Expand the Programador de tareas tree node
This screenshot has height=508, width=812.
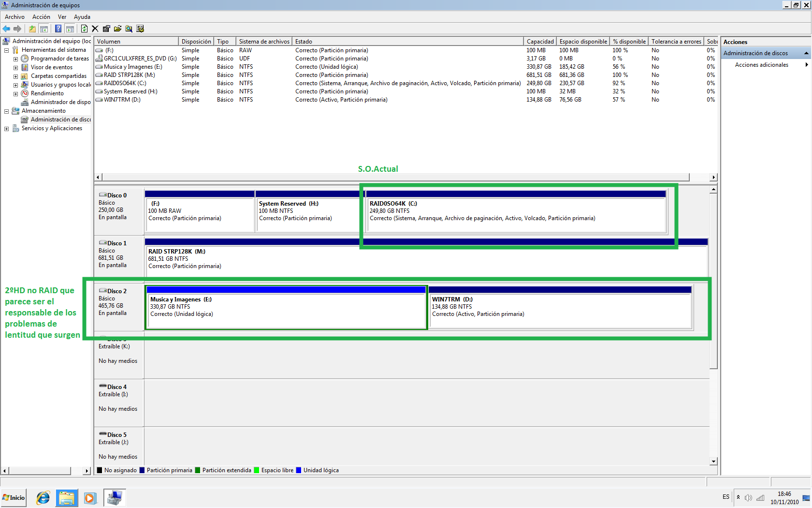tap(15, 59)
